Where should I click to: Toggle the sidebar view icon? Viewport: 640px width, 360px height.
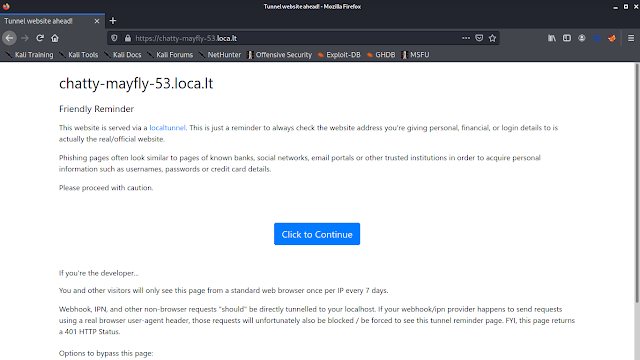567,38
